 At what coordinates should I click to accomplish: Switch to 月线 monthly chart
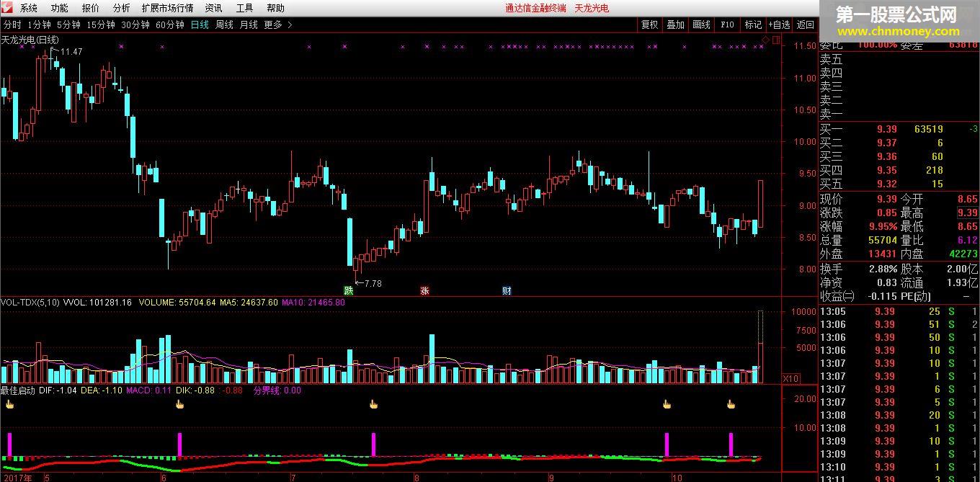[x=249, y=24]
